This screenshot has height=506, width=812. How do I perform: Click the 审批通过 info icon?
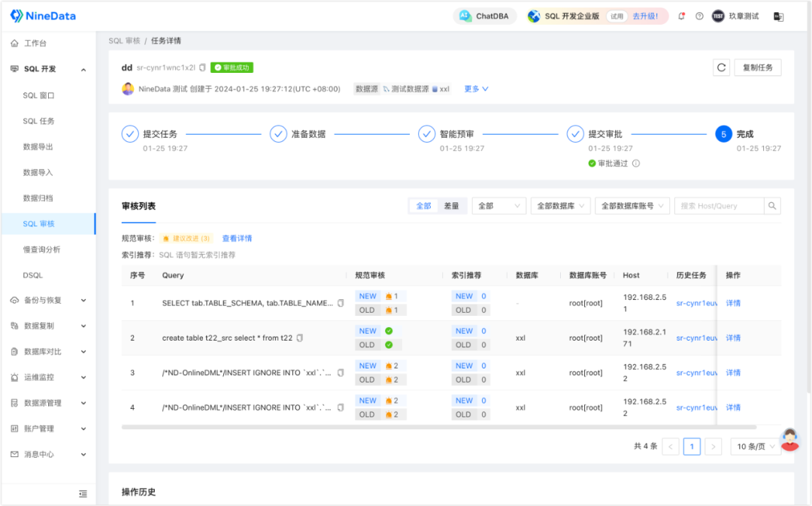click(x=636, y=164)
